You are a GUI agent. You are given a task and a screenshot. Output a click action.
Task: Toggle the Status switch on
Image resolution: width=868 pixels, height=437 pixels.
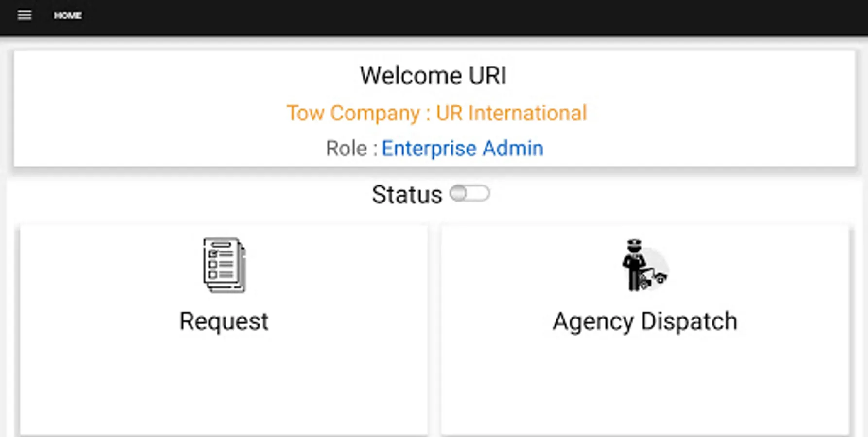469,193
